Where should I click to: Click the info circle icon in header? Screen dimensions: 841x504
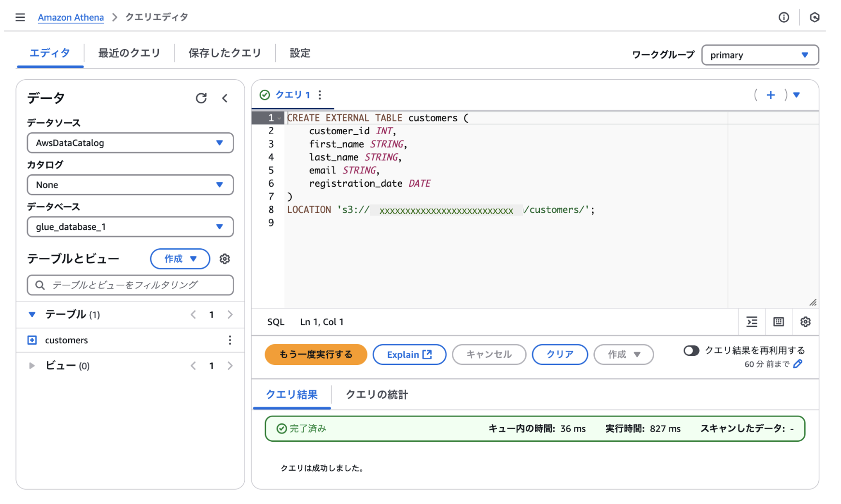point(784,17)
